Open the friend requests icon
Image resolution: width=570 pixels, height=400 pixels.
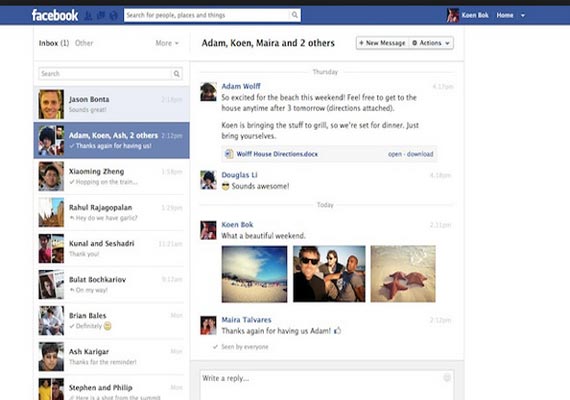point(88,15)
